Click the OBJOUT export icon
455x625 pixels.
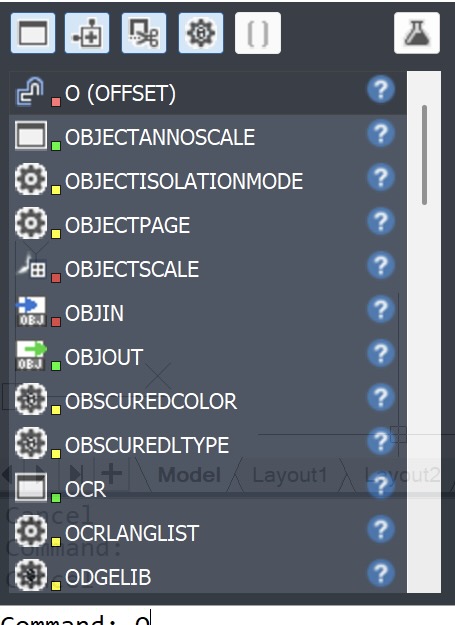(x=31, y=356)
